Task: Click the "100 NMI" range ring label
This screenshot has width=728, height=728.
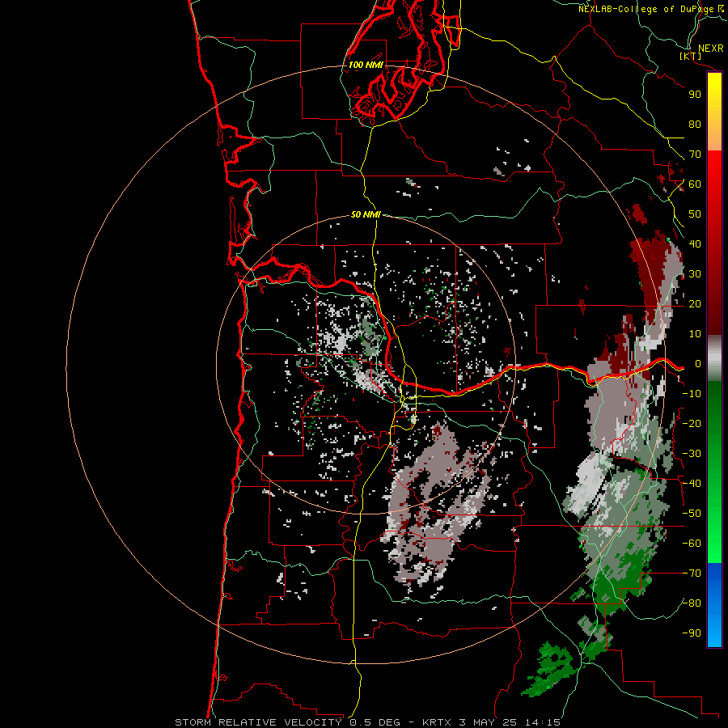Action: click(x=366, y=65)
